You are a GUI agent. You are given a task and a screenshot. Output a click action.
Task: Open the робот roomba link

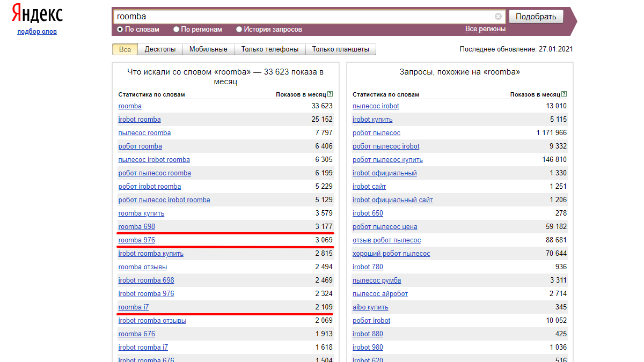pyautogui.click(x=140, y=146)
